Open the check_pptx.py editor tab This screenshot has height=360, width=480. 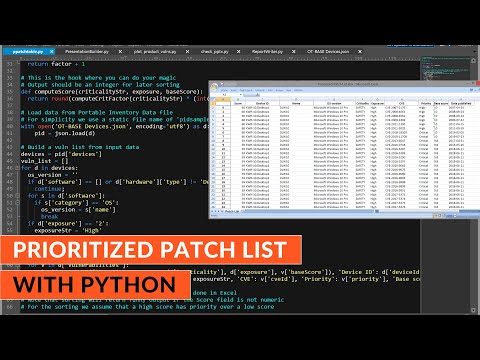tap(215, 52)
